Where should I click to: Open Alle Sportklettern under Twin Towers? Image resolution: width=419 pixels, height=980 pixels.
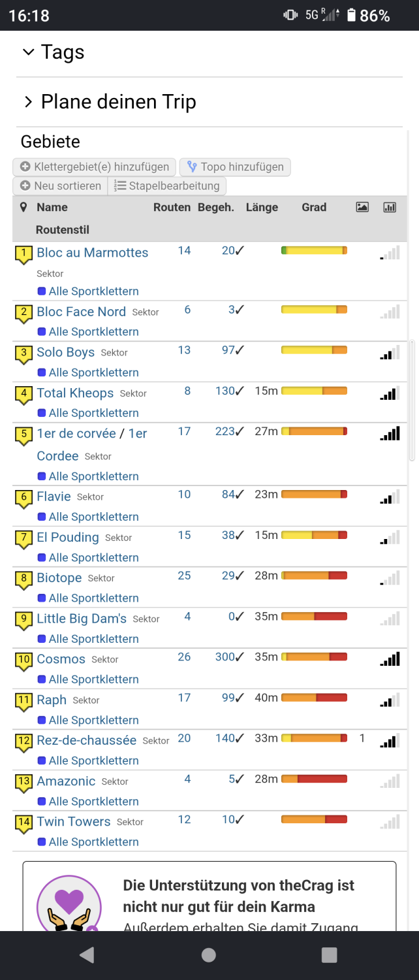[94, 841]
